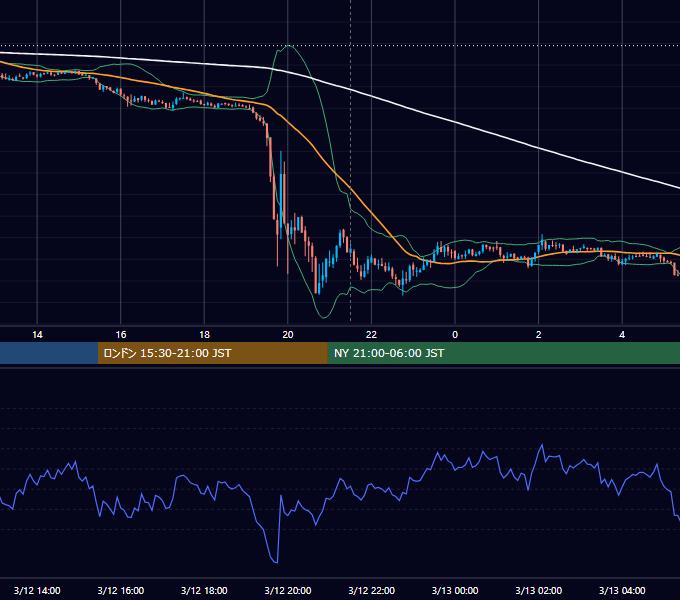Screen dimensions: 680x600
Task: Click the 18 hour label on the axis
Action: point(204,335)
